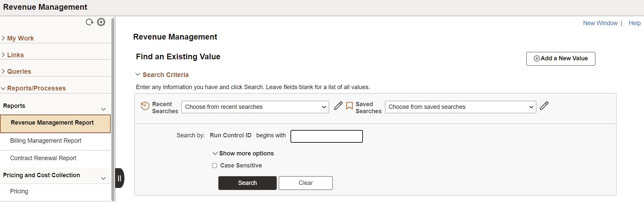Open the Queries section in the navigation
This screenshot has height=202, width=644.
point(19,71)
